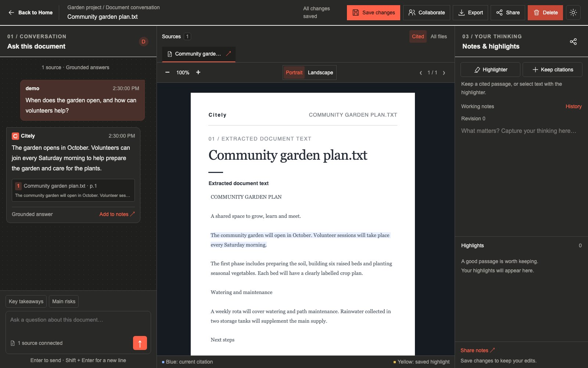Show Cited sources only
Screen dimensions: 588x368
418,36
